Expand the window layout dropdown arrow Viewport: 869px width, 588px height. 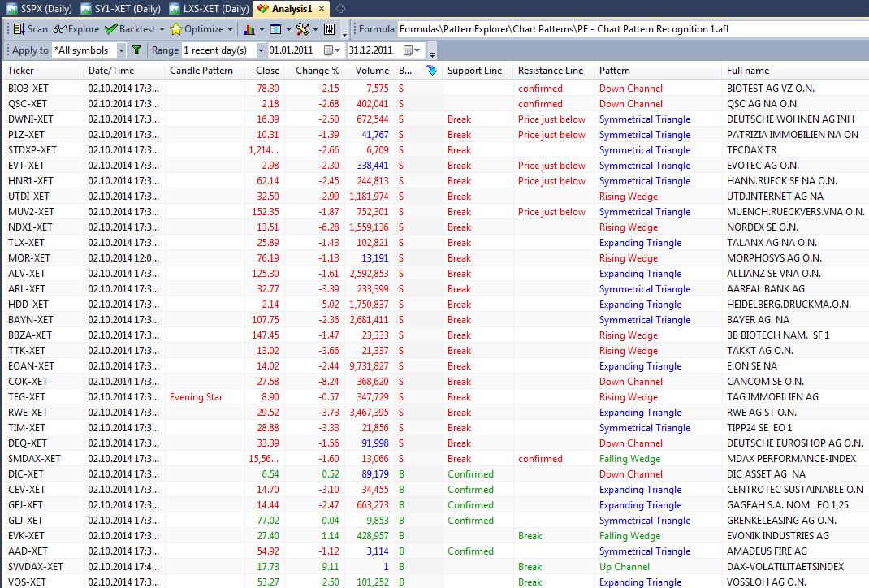(288, 29)
